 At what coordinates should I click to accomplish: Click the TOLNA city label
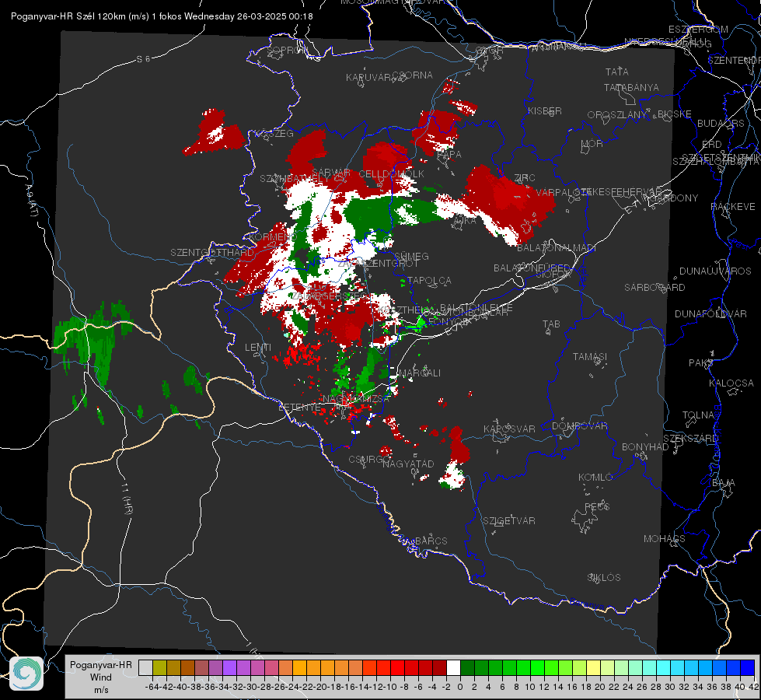point(698,415)
